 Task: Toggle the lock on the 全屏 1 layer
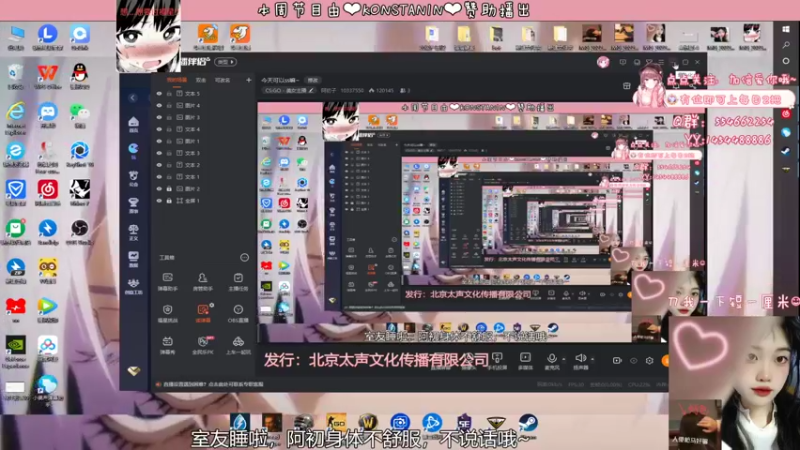(169, 201)
